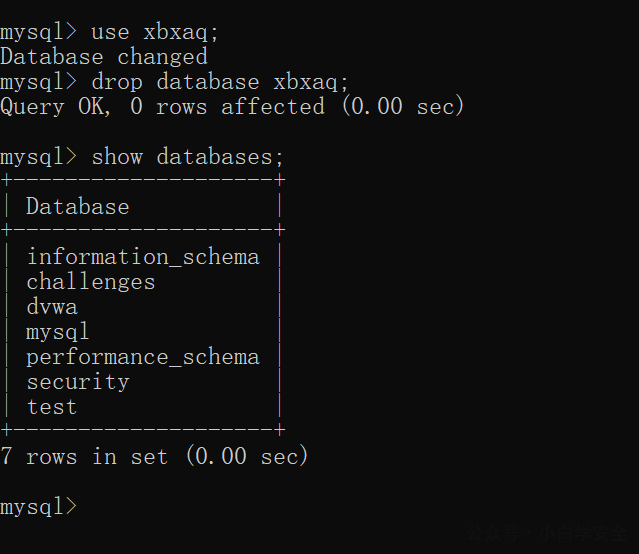This screenshot has width=639, height=554.
Task: Click the separator line below Database header
Action: coord(143,230)
